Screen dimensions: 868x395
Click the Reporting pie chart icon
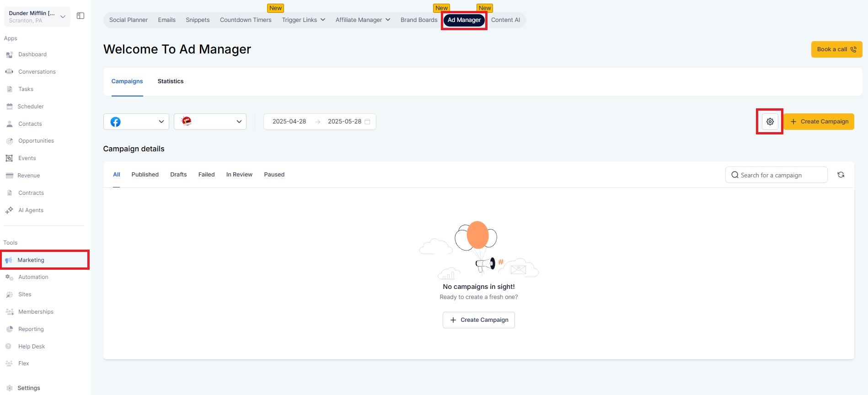[x=9, y=329]
